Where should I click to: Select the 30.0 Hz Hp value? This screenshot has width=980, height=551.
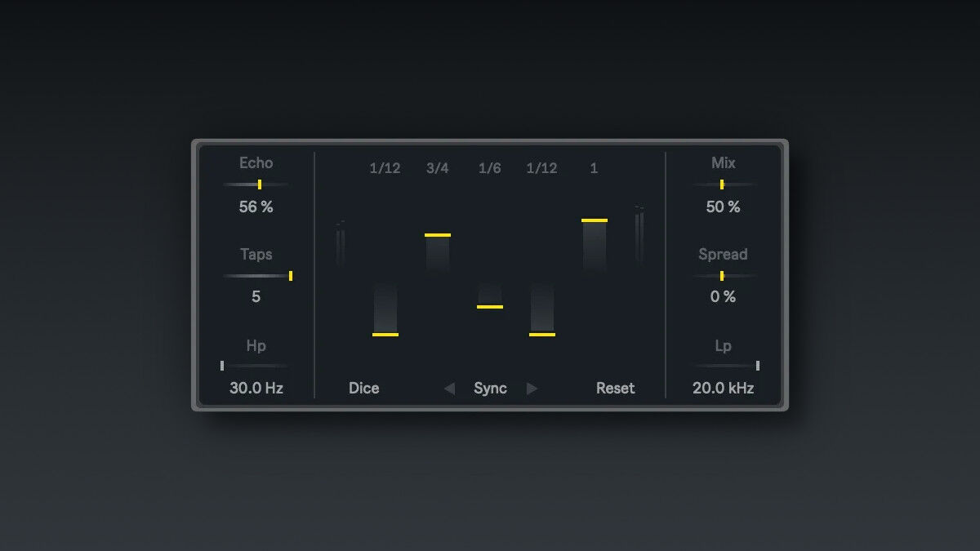click(x=256, y=389)
